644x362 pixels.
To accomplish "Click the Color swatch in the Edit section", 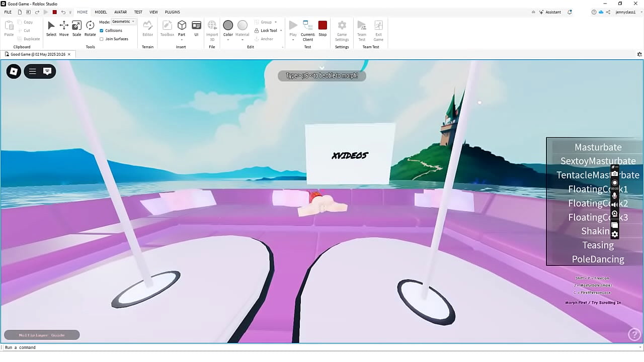I will coord(228,25).
